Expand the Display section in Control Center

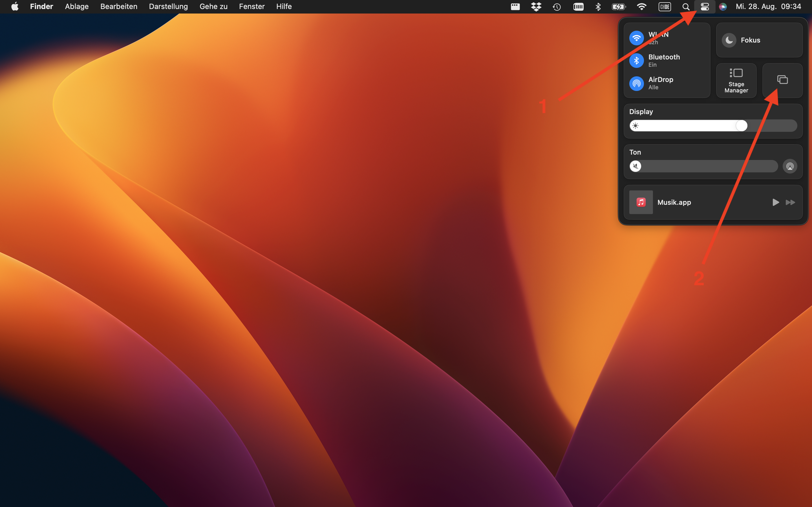[641, 112]
